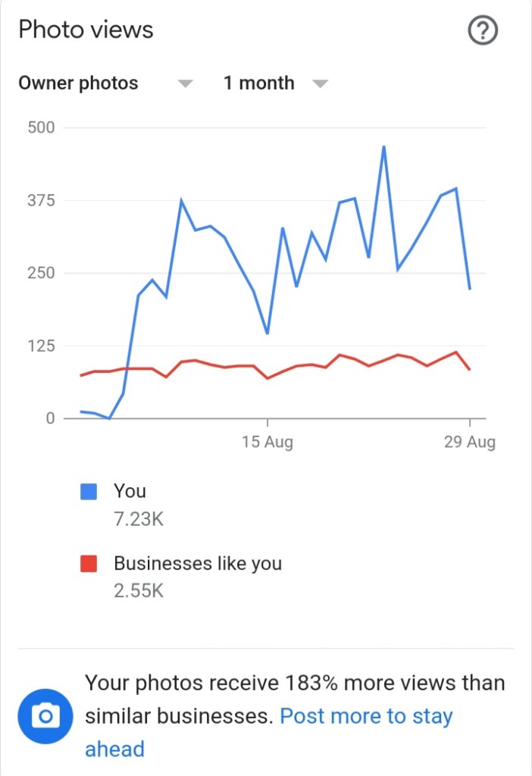Open the help question mark icon
The image size is (532, 776).
click(x=483, y=31)
